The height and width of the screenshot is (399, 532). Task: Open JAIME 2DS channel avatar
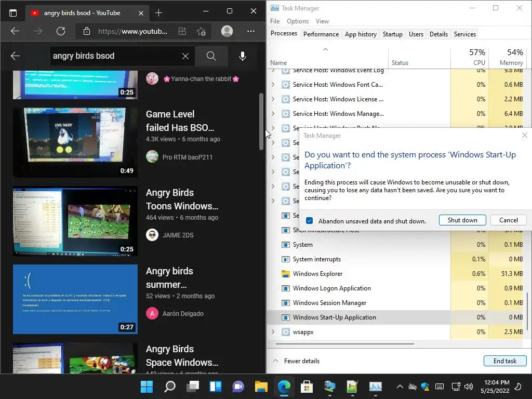[x=152, y=235]
